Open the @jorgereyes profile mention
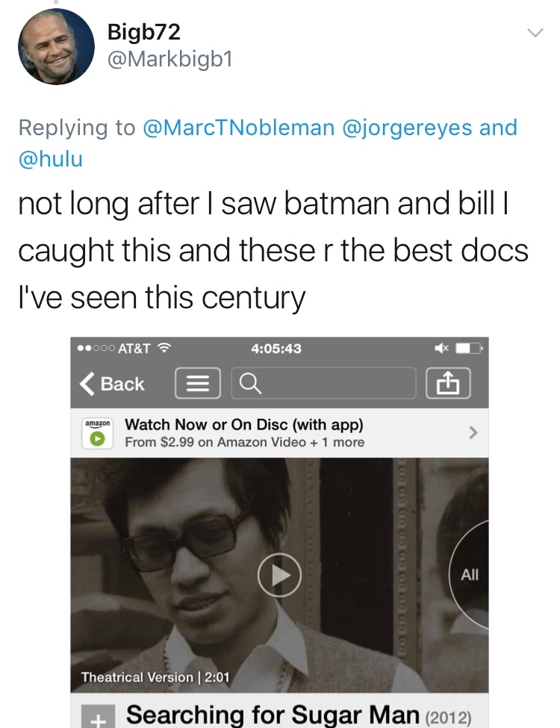The height and width of the screenshot is (728, 560). pyautogui.click(x=406, y=128)
